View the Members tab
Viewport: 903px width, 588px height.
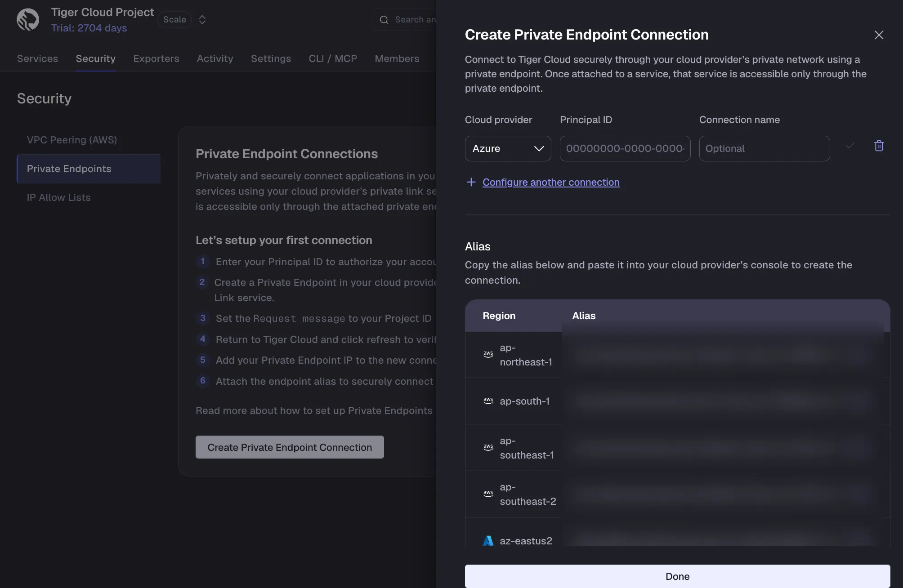pyautogui.click(x=397, y=59)
